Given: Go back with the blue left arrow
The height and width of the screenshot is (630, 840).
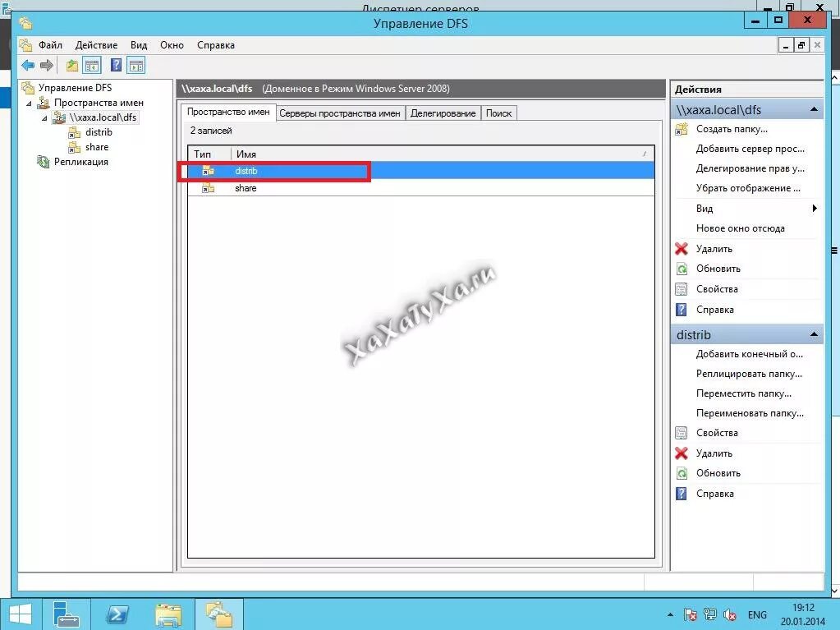Looking at the screenshot, I should coord(28,66).
